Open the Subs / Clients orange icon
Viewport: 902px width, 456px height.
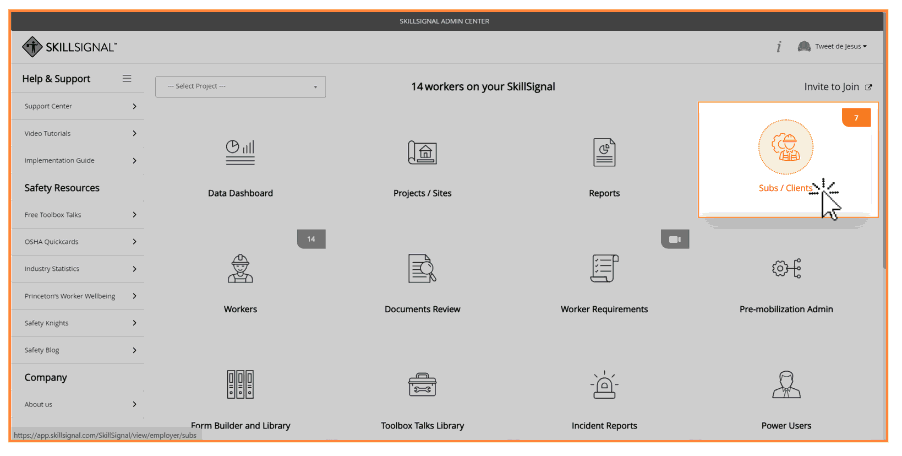click(785, 147)
